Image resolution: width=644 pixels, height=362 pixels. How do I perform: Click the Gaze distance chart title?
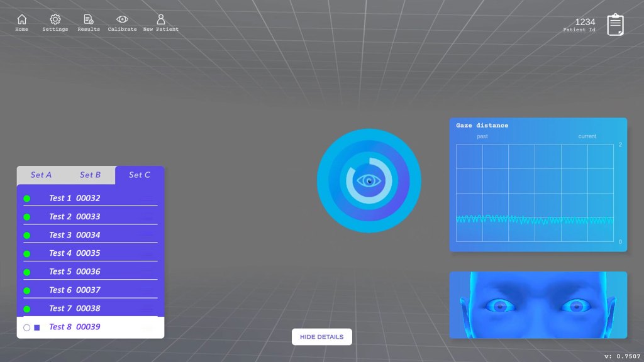tap(482, 126)
